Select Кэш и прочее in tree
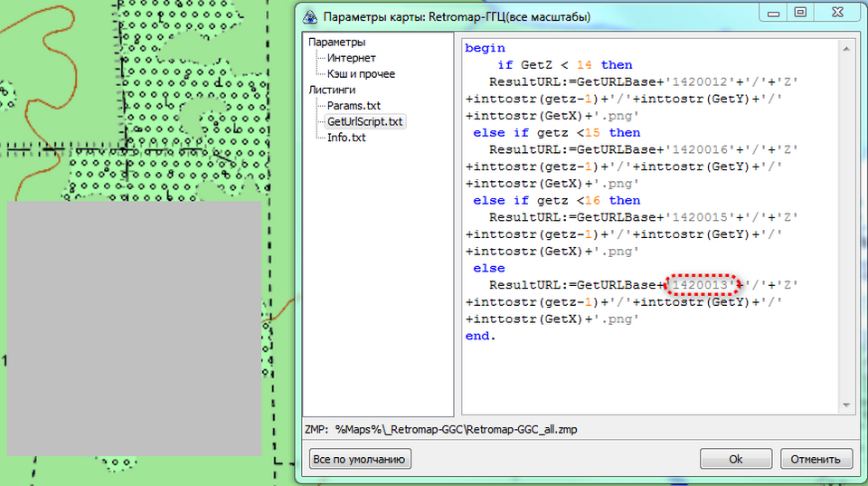The width and height of the screenshot is (868, 486). (x=361, y=74)
